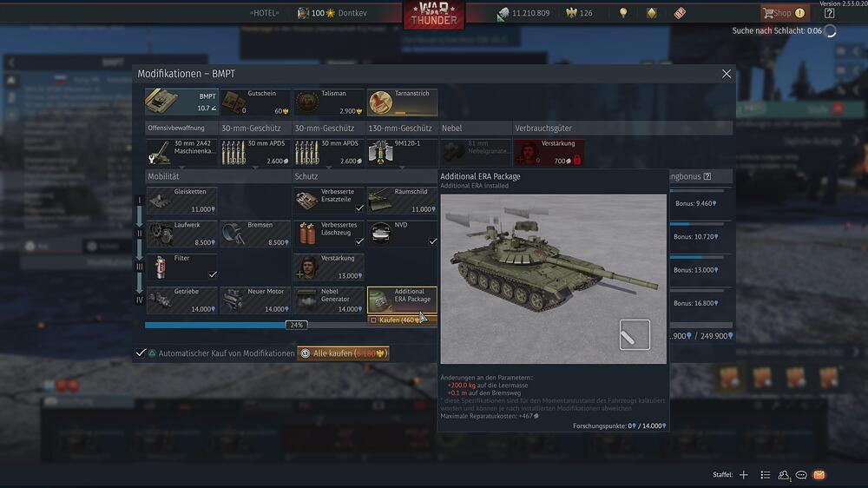Open the help question mark icon at top right
This screenshot has height=488, width=868.
click(x=829, y=13)
